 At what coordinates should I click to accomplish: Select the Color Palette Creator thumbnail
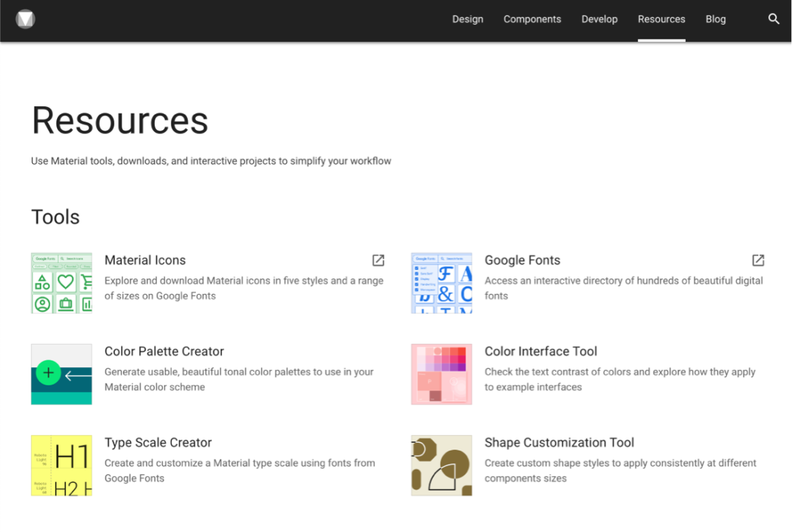[62, 374]
